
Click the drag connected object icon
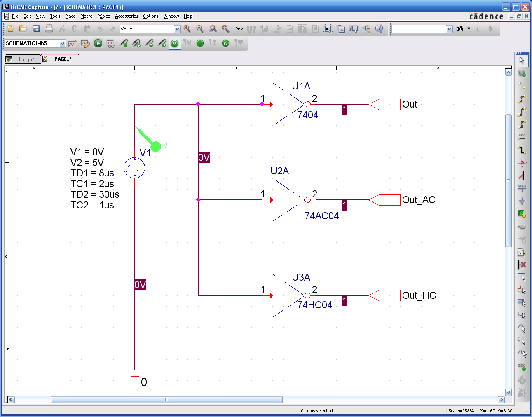[354, 28]
